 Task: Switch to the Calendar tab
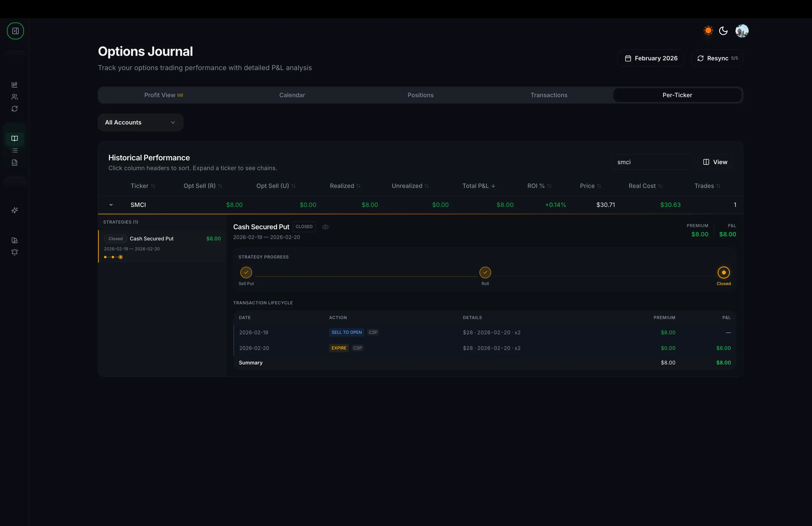(292, 95)
